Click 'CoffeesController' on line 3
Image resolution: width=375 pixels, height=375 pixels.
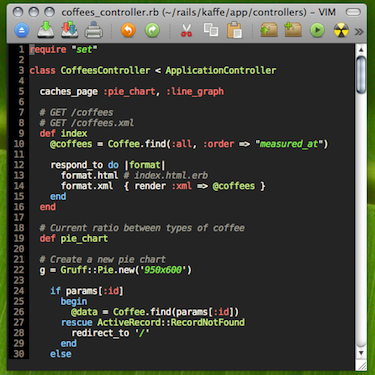click(105, 70)
